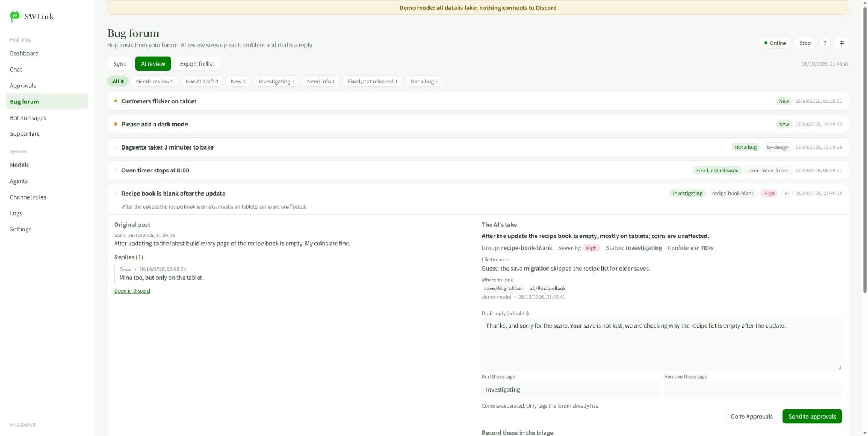View Logs page
Viewport: 868px width, 436px height.
coord(47,214)
